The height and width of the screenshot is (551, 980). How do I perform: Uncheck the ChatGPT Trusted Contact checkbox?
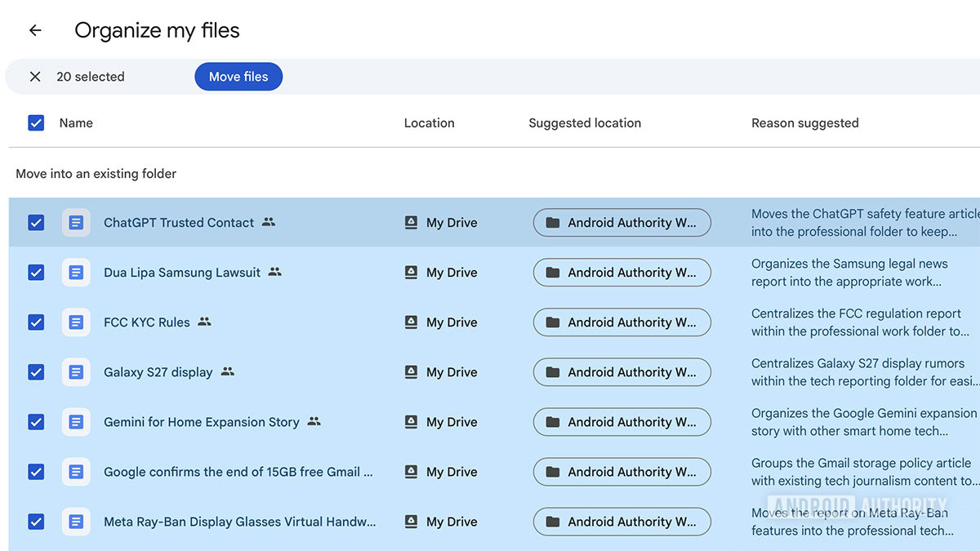36,223
